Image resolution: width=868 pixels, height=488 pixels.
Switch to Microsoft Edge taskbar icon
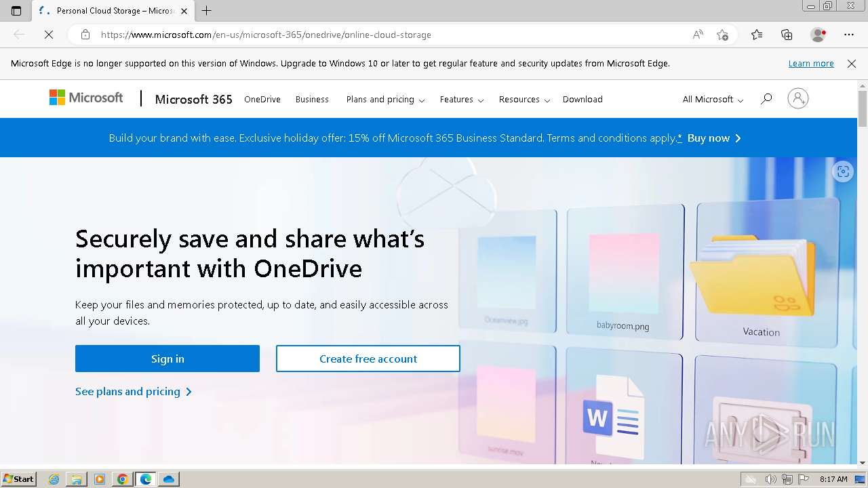click(x=146, y=479)
